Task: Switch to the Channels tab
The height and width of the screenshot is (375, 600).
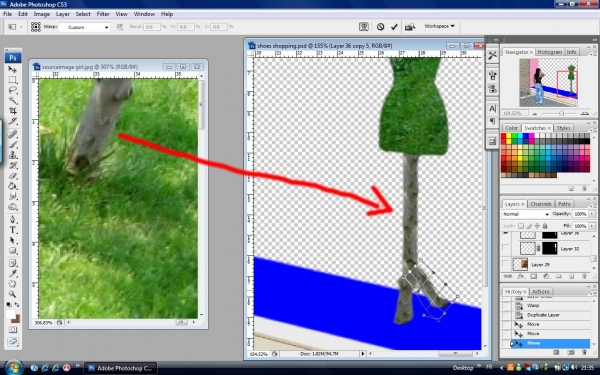Action: [541, 204]
